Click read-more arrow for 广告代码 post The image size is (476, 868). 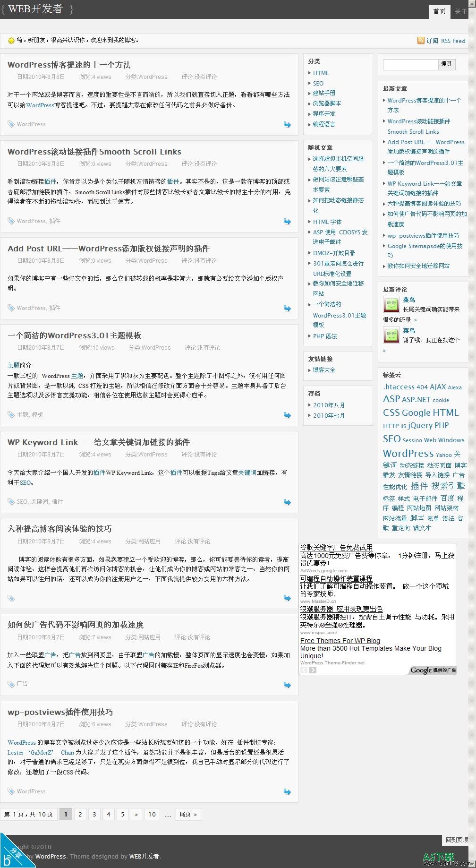tap(287, 685)
